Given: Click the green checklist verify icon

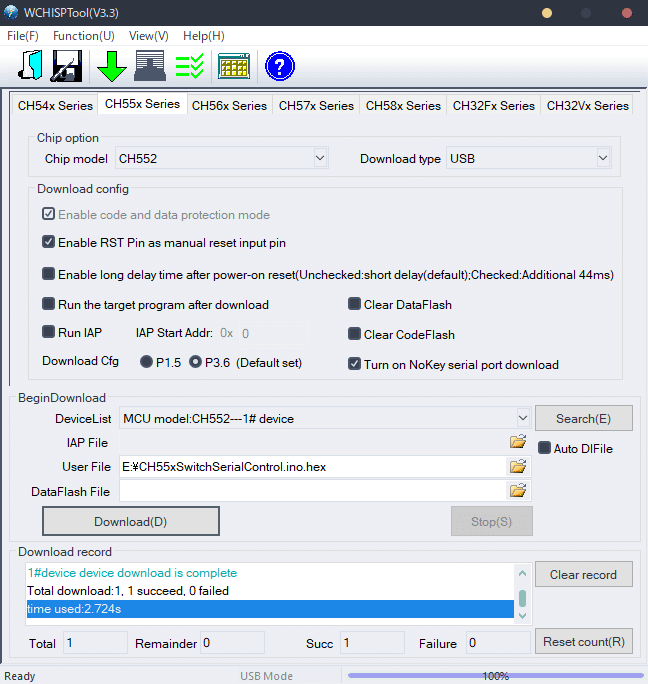Looking at the screenshot, I should [x=189, y=66].
